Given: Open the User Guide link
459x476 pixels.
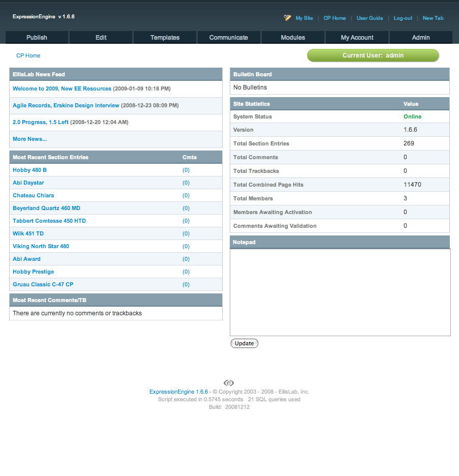Looking at the screenshot, I should (370, 18).
